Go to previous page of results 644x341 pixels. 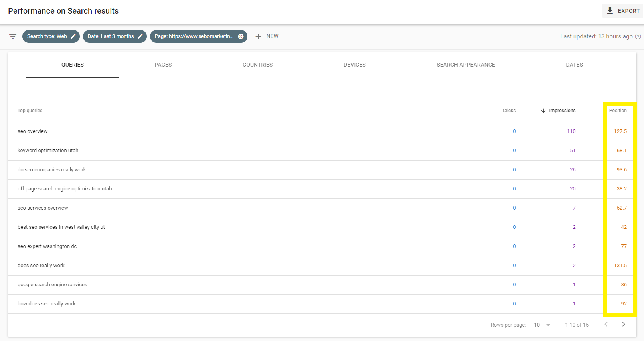606,324
